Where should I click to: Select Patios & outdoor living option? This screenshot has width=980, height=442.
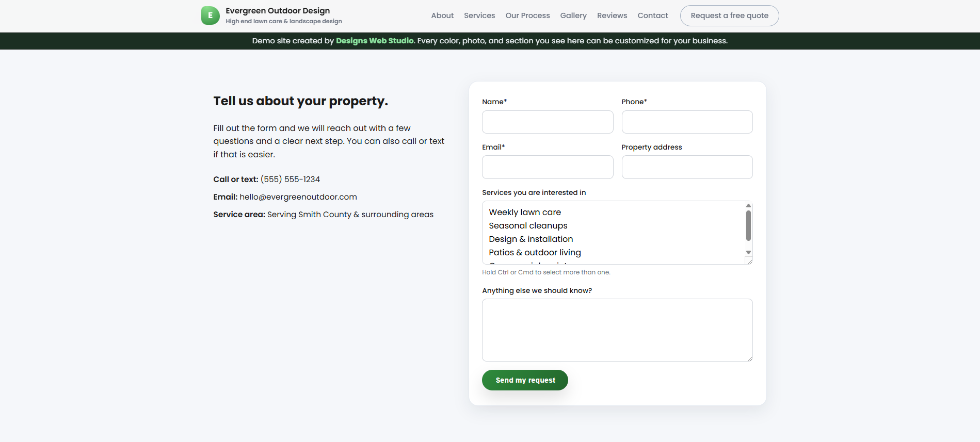[535, 252]
